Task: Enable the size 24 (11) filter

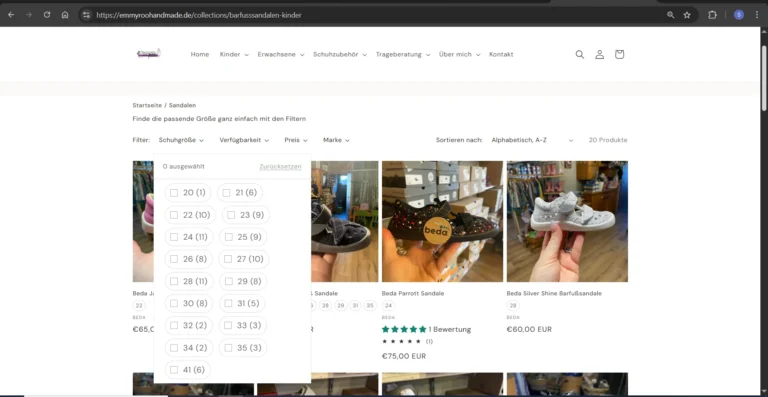Action: point(174,237)
